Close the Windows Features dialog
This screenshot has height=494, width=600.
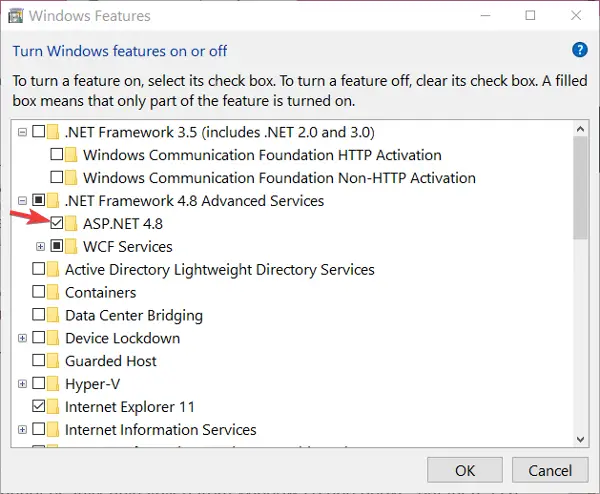(x=576, y=15)
